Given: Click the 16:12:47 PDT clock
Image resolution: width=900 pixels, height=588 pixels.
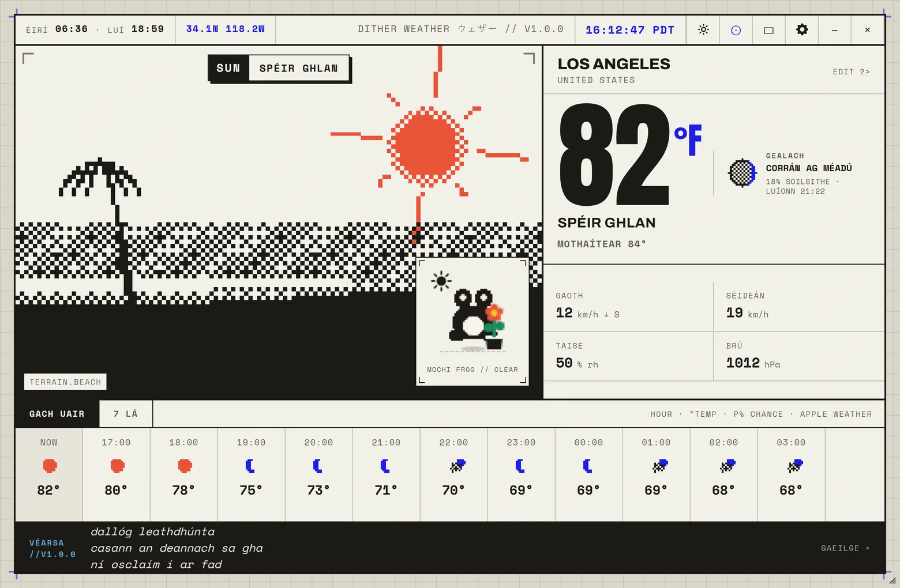Looking at the screenshot, I should (630, 30).
